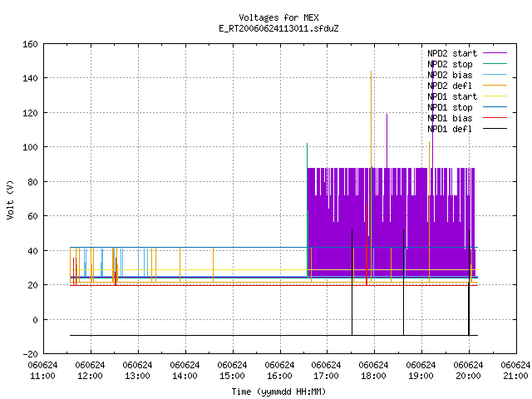The height and width of the screenshot is (399, 532).
Task: Click the NPD1 start legend label
Action: click(x=452, y=96)
